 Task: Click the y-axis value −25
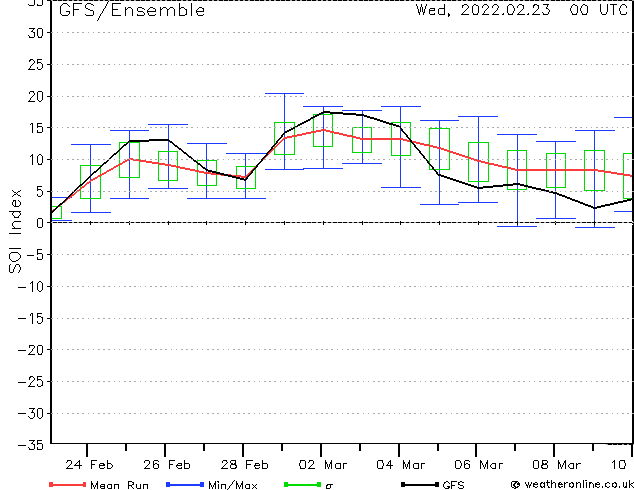coord(31,382)
